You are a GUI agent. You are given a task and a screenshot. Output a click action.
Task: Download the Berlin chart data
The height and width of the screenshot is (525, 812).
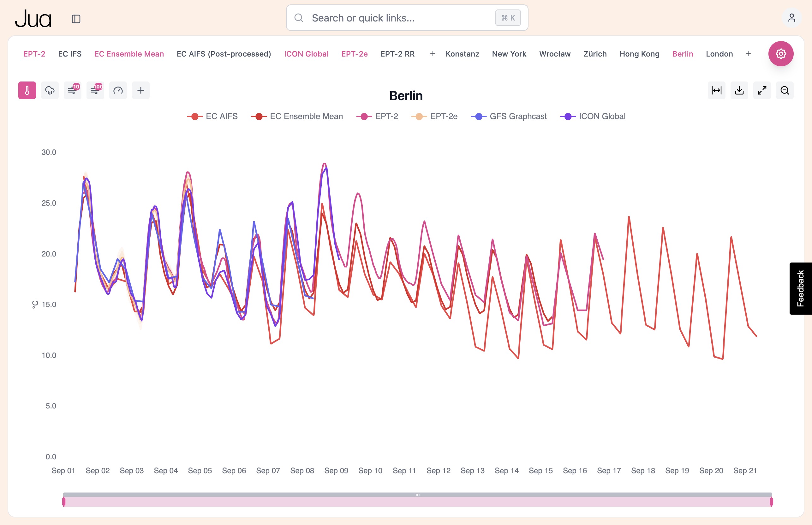pos(739,90)
